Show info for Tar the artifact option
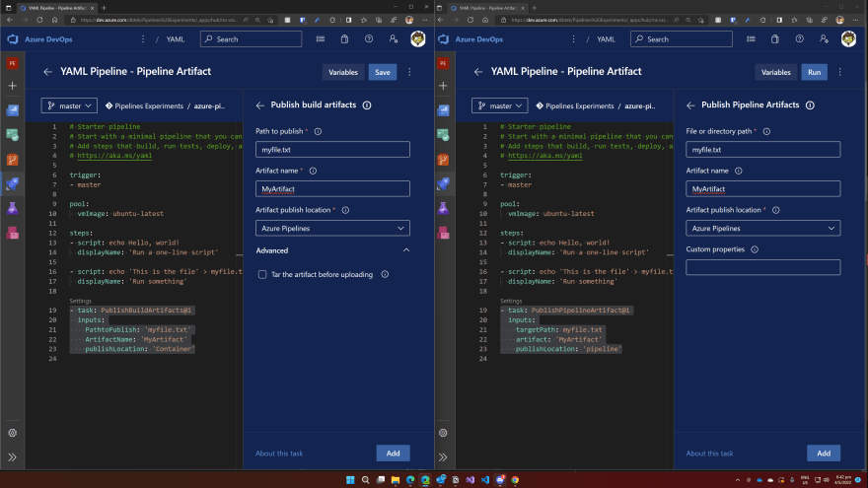This screenshot has height=488, width=868. (x=385, y=274)
